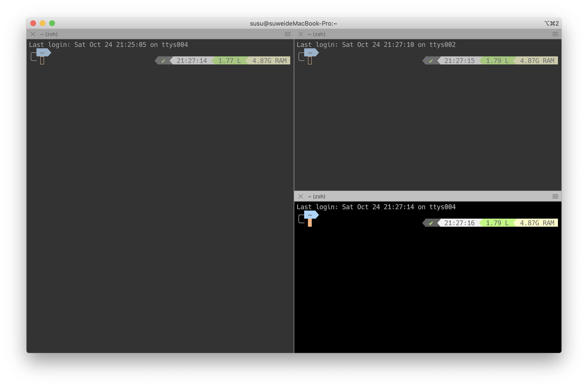Click the Last login line mentioning ttys002
588x388 pixels.
[x=376, y=45]
